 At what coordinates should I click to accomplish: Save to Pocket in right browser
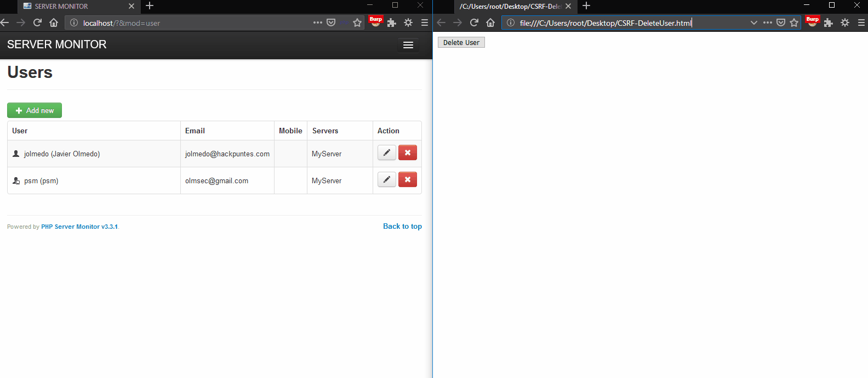pyautogui.click(x=781, y=22)
